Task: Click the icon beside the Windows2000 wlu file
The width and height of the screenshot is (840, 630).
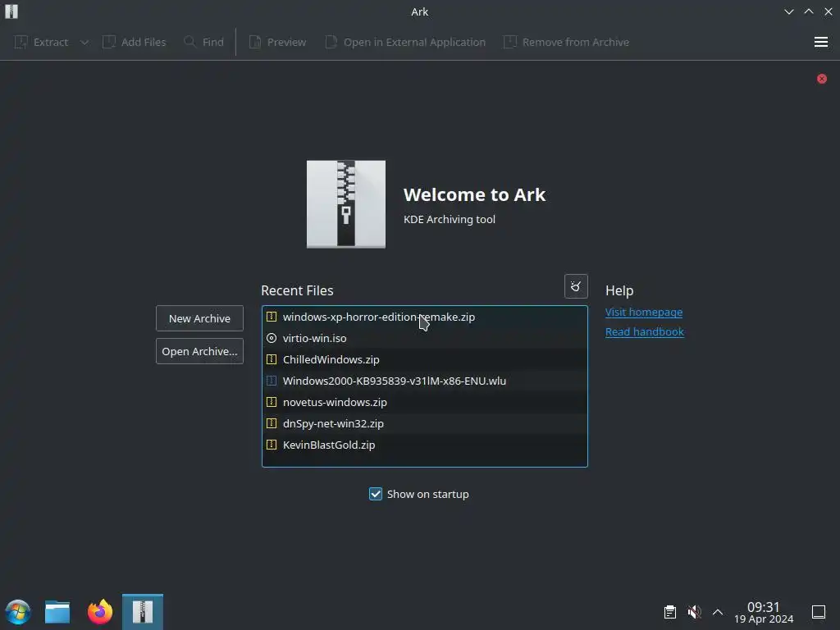Action: click(x=272, y=381)
